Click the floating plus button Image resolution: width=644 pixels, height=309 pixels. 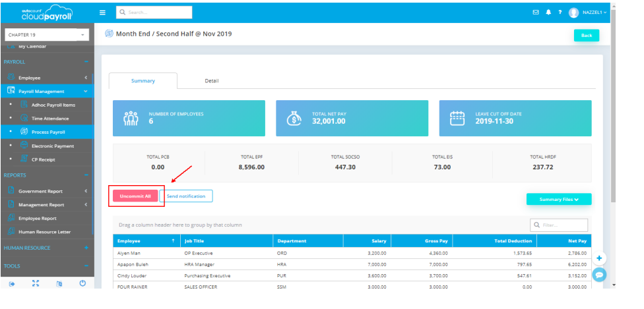point(599,258)
